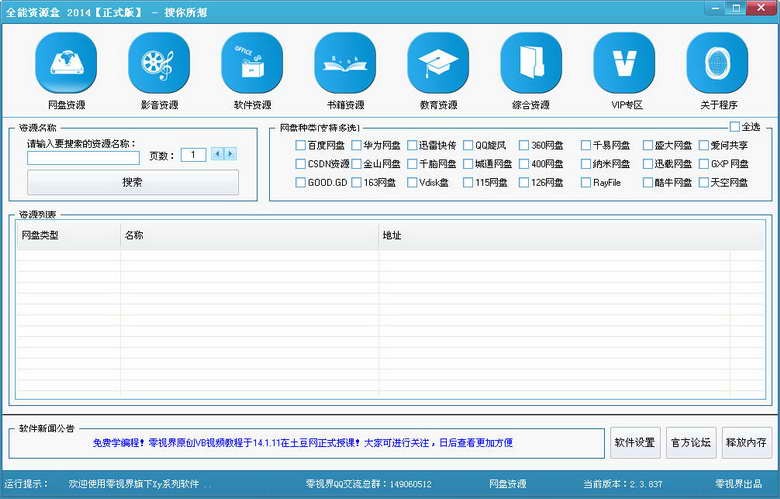Check the 迅载网盘 checkbox
The width and height of the screenshot is (780, 499).
tap(648, 164)
